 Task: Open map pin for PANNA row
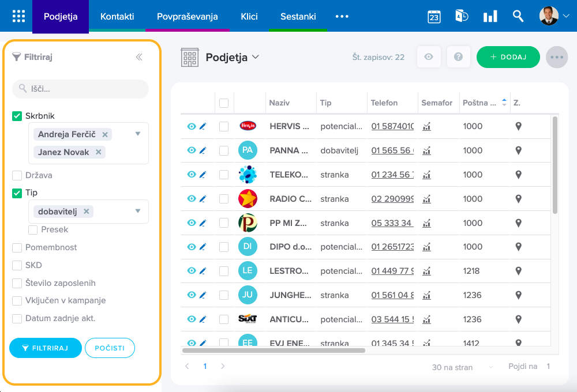[x=518, y=150]
